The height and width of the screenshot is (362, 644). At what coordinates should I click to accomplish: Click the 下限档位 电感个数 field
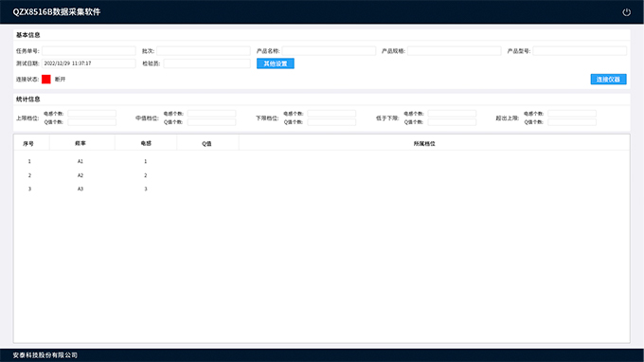pyautogui.click(x=331, y=114)
